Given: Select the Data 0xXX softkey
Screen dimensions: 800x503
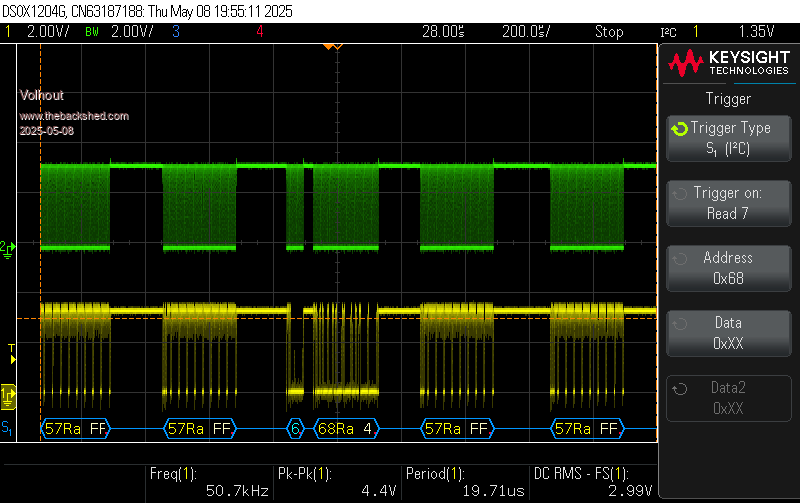Looking at the screenshot, I should [729, 333].
